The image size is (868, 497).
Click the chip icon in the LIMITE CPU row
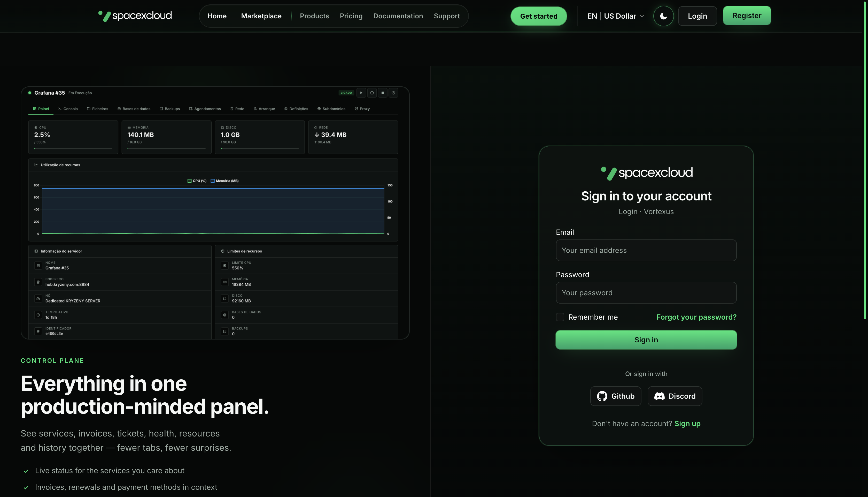pos(225,265)
